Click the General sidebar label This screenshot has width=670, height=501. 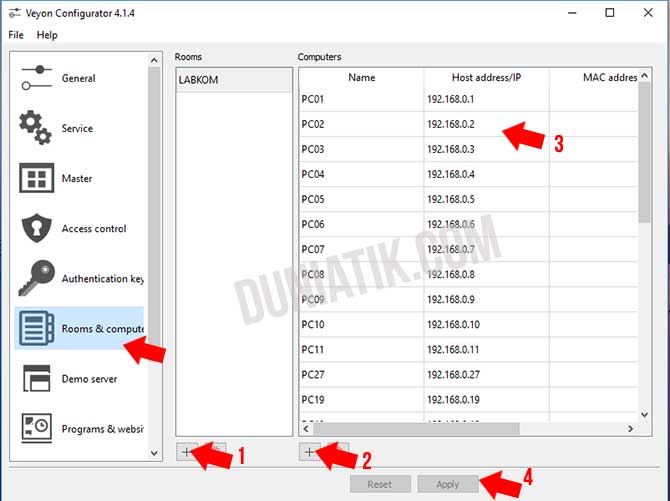click(79, 78)
